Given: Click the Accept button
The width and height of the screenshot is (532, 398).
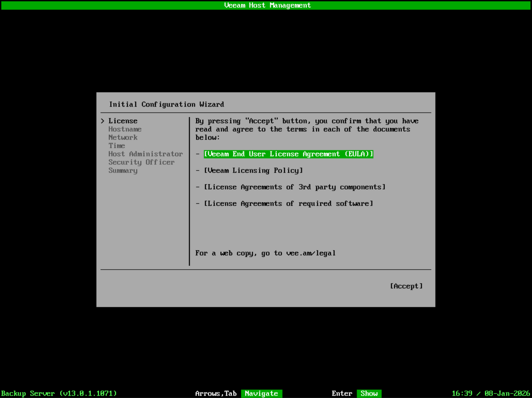Looking at the screenshot, I should click(x=406, y=286).
